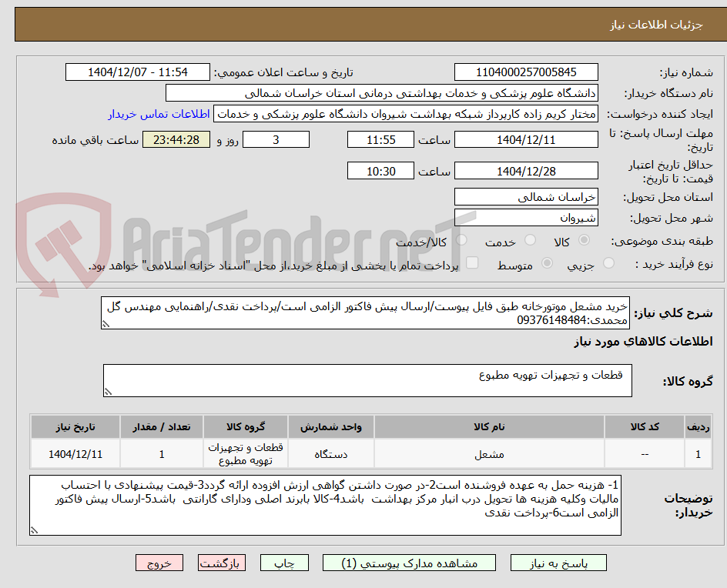Image resolution: width=727 pixels, height=588 pixels.
Task: Click the تاریخ نیاز column header
Action: point(75,426)
